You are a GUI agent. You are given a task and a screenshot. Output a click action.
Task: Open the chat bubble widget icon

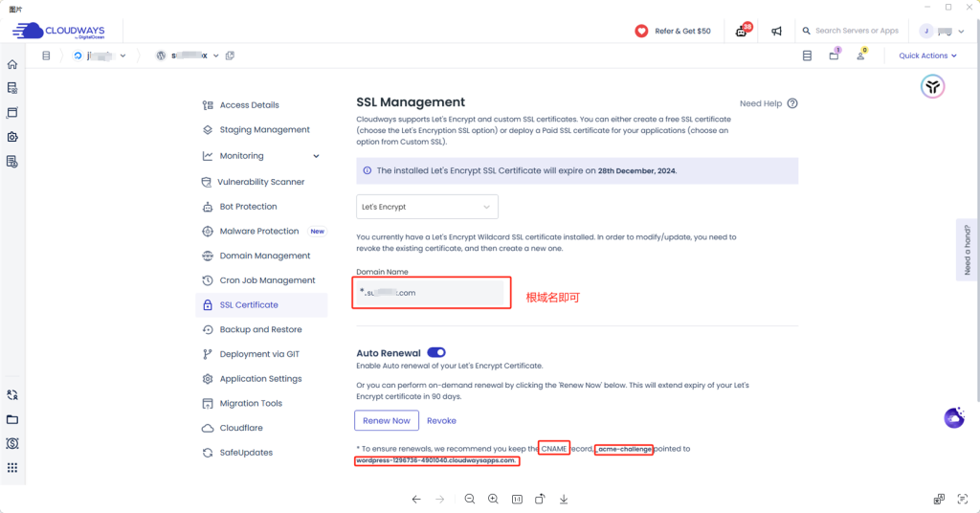pos(954,416)
